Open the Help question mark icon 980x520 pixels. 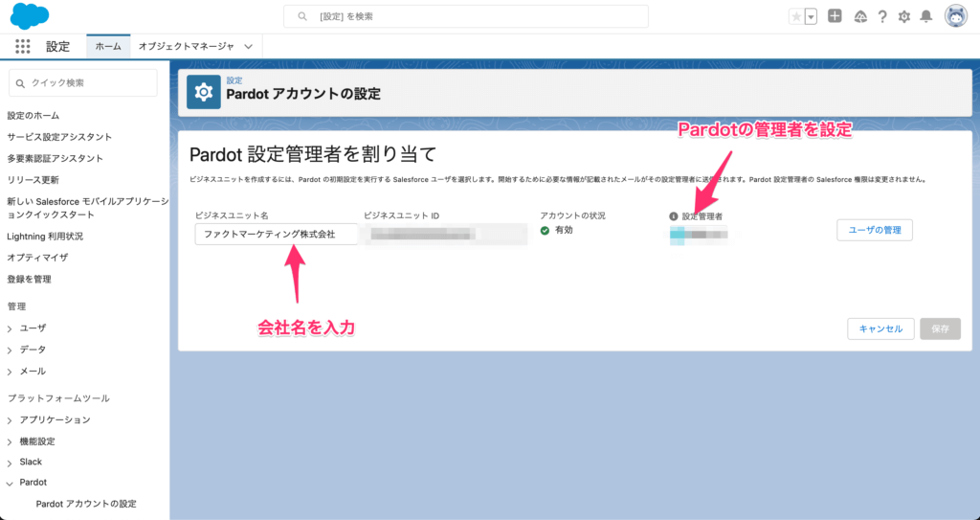pos(881,16)
